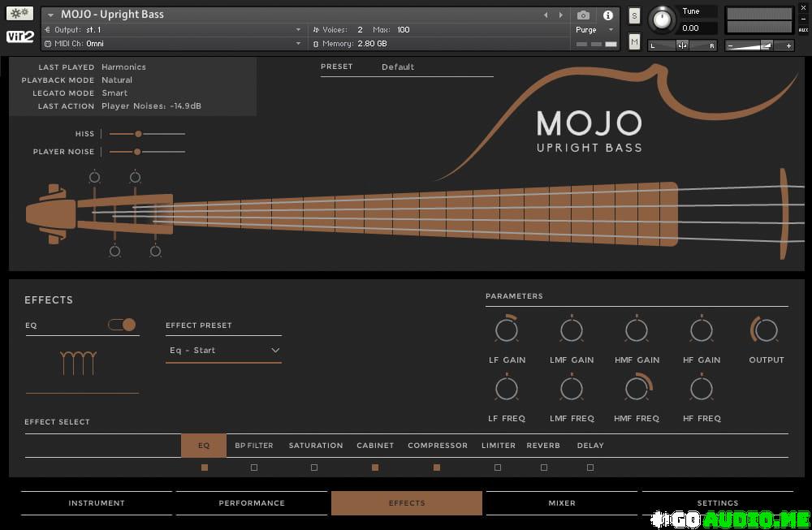Switch to the PERFORMANCE tab
Image resolution: width=812 pixels, height=530 pixels.
tap(252, 503)
